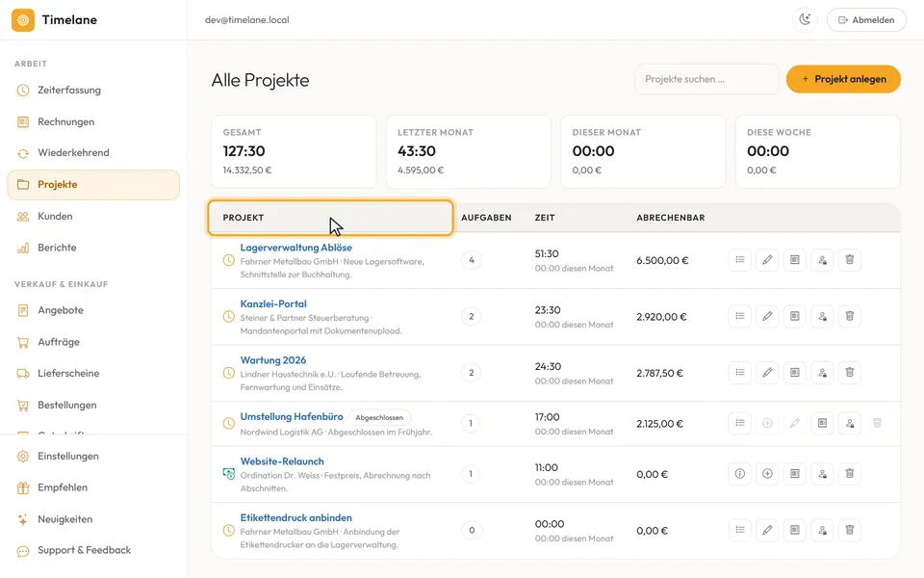Open the Etikettendruck anbinden project link
The height and width of the screenshot is (578, 924).
(295, 518)
